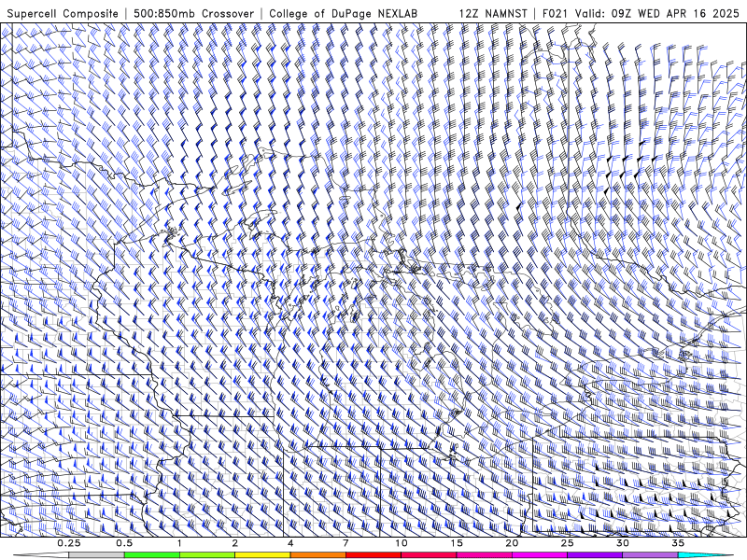Click the purple legend swatch between 25 and 30
This screenshot has width=747, height=560.
click(595, 555)
